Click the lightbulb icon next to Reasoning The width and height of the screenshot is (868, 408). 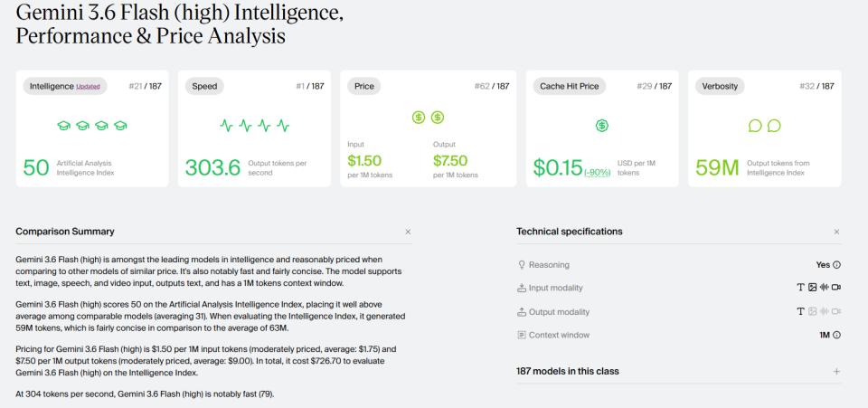[521, 265]
